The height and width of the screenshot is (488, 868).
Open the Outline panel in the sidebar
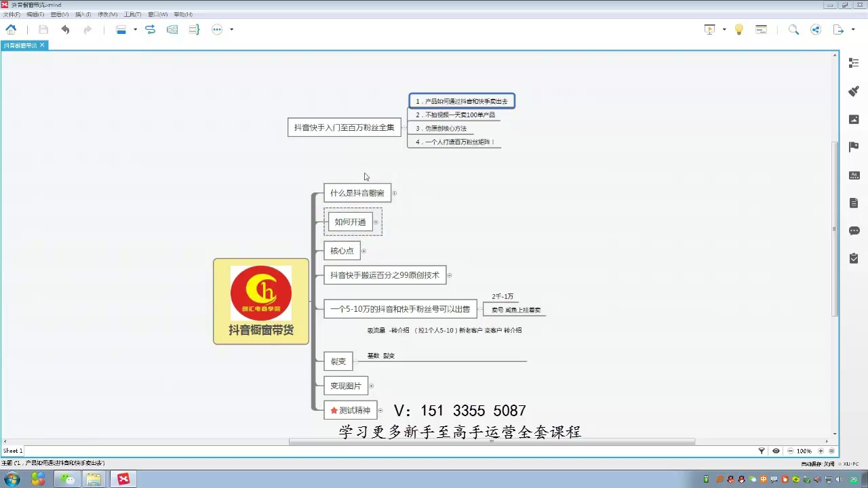(x=854, y=63)
